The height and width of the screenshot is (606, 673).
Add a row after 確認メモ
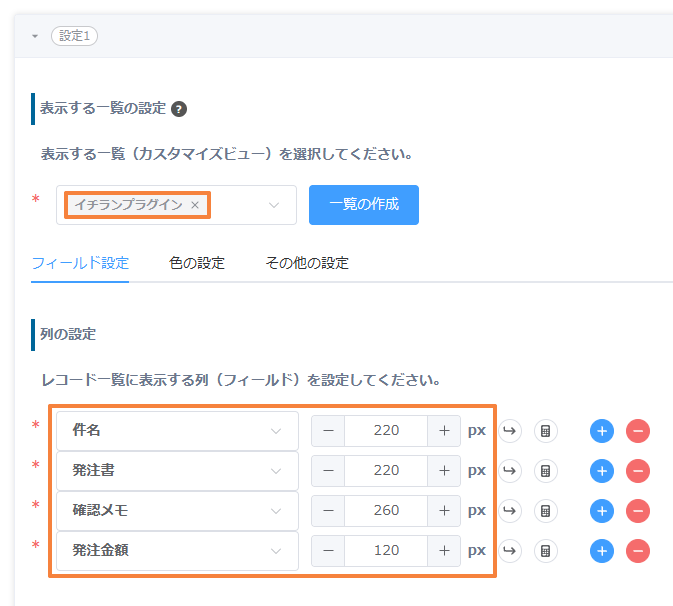pyautogui.click(x=602, y=511)
